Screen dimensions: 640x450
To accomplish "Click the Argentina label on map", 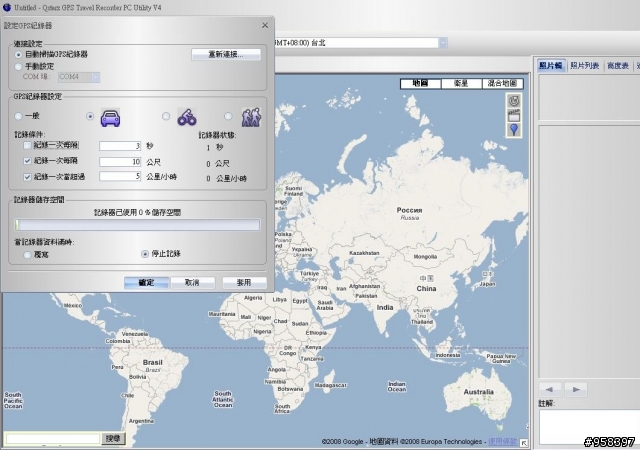I will point(141,421).
